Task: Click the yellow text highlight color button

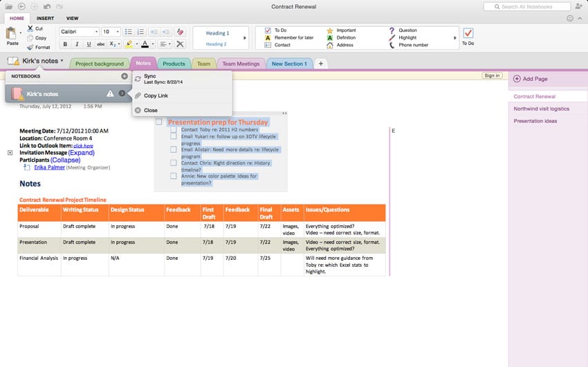Action: pos(128,44)
